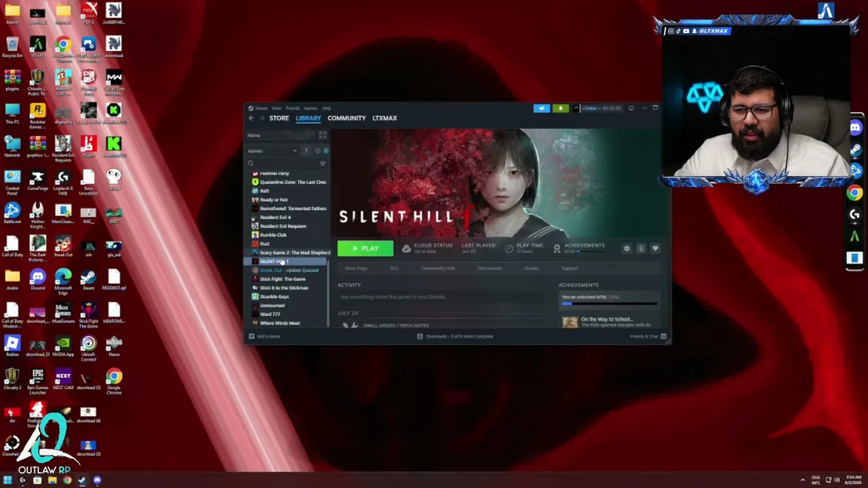Select Rumble Club in library list
868x488 pixels.
click(x=273, y=235)
